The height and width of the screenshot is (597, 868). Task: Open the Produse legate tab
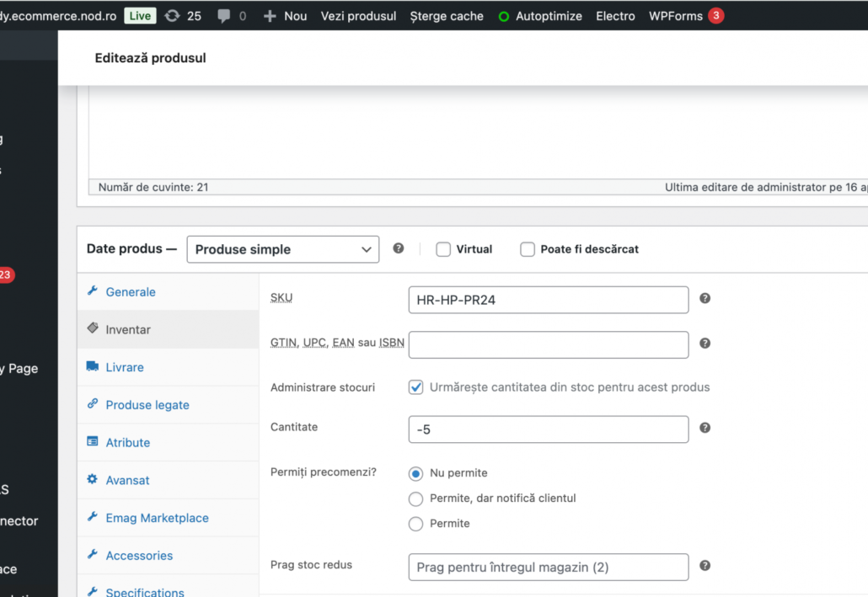click(169, 404)
